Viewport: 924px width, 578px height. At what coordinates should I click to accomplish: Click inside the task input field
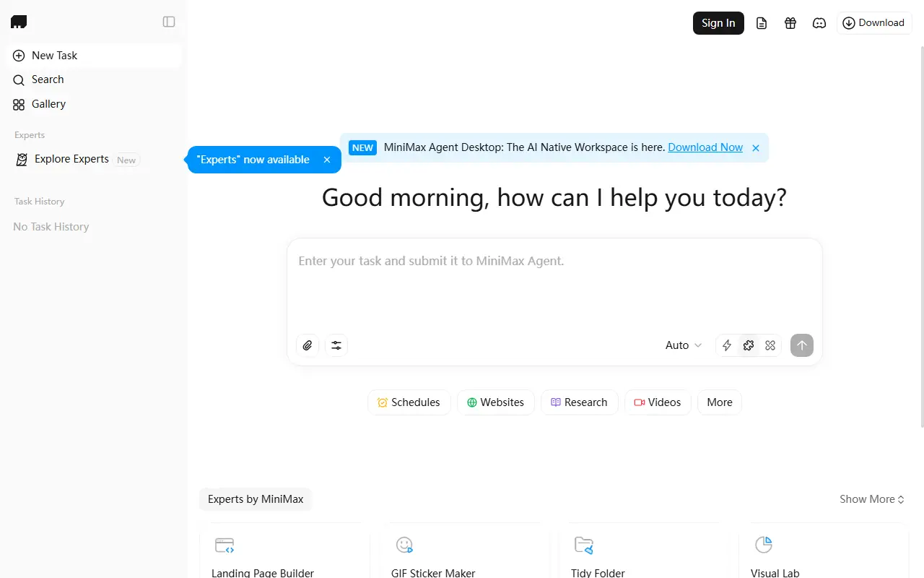point(554,282)
